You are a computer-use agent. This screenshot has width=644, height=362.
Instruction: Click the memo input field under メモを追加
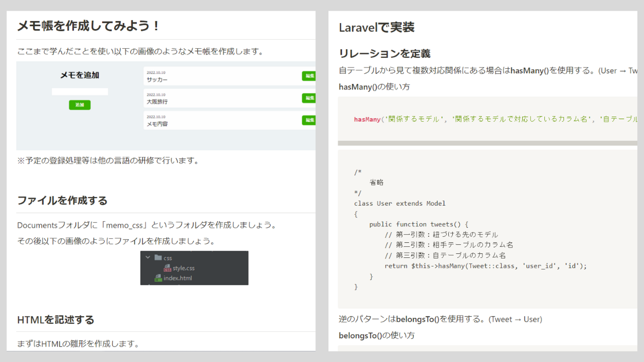80,92
